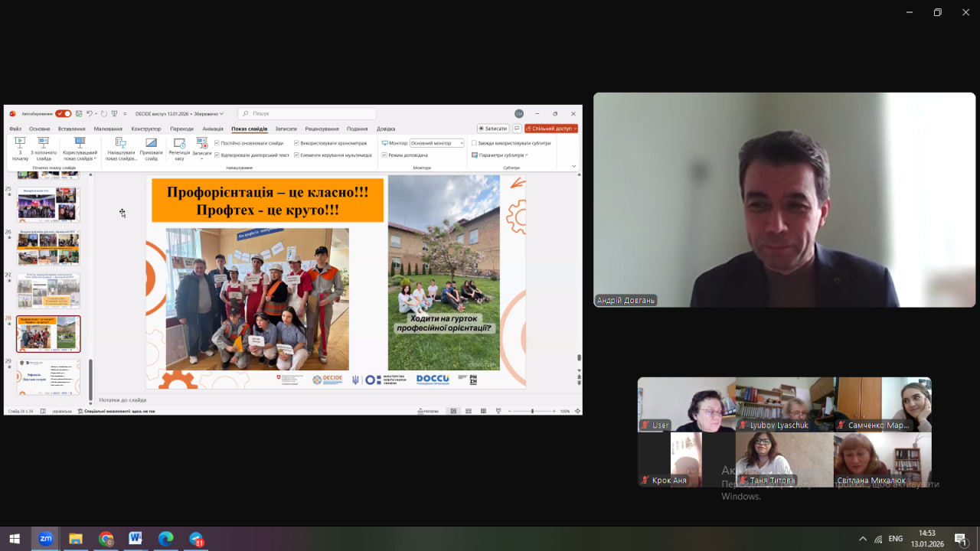
Task: Select slide 25 thumbnail
Action: [48, 204]
